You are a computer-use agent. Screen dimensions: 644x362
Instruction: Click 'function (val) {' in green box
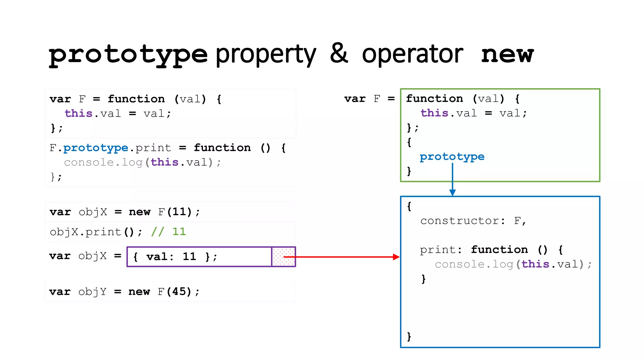coord(462,99)
